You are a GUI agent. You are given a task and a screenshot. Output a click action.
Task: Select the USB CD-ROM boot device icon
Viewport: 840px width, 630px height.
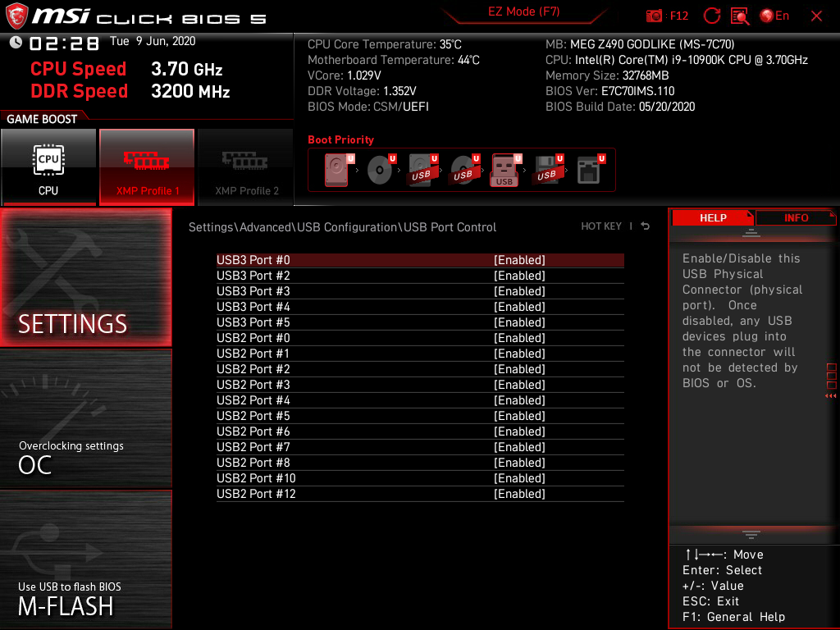464,171
